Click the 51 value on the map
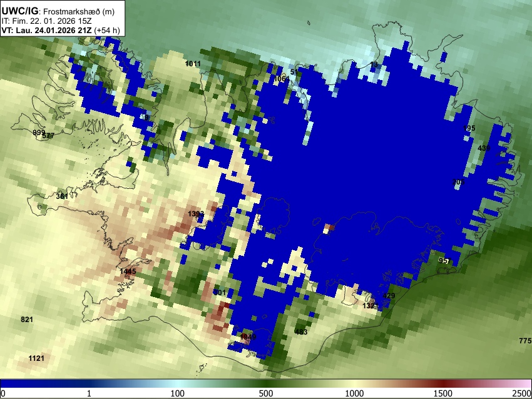532x399 pixels. (294, 72)
